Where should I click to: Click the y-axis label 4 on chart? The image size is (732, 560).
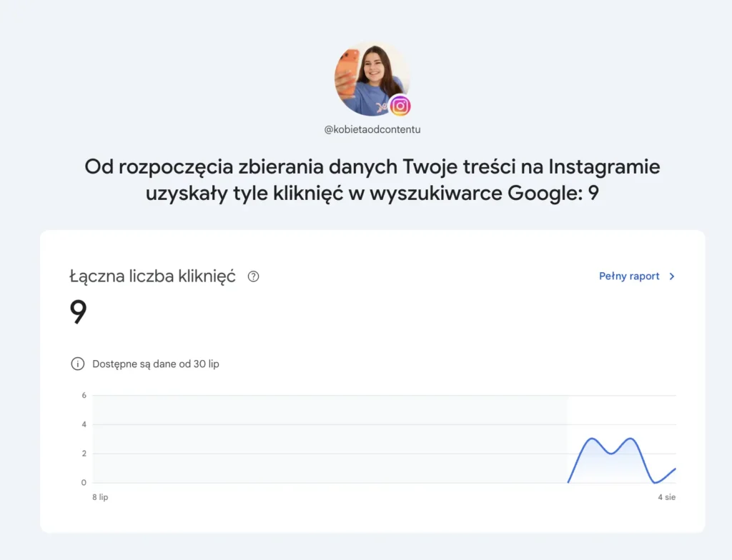click(84, 424)
